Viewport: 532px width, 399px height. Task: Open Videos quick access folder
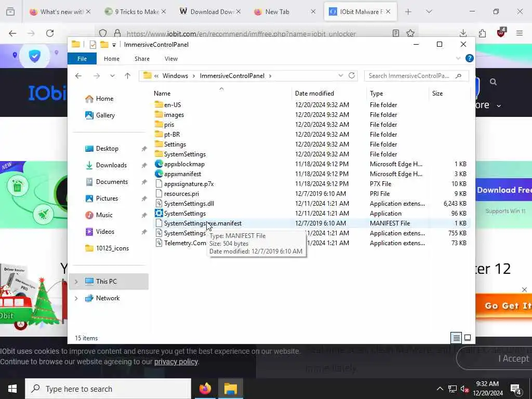[x=105, y=231]
